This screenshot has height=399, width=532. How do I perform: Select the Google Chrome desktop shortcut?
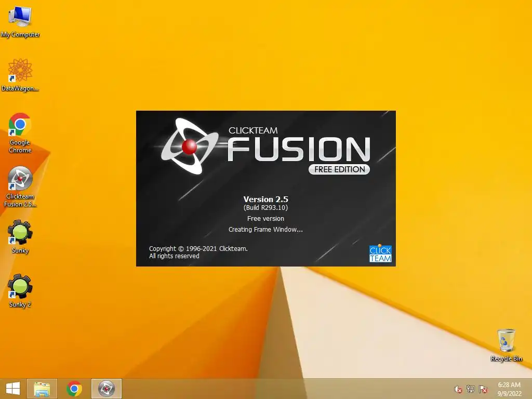(20, 132)
